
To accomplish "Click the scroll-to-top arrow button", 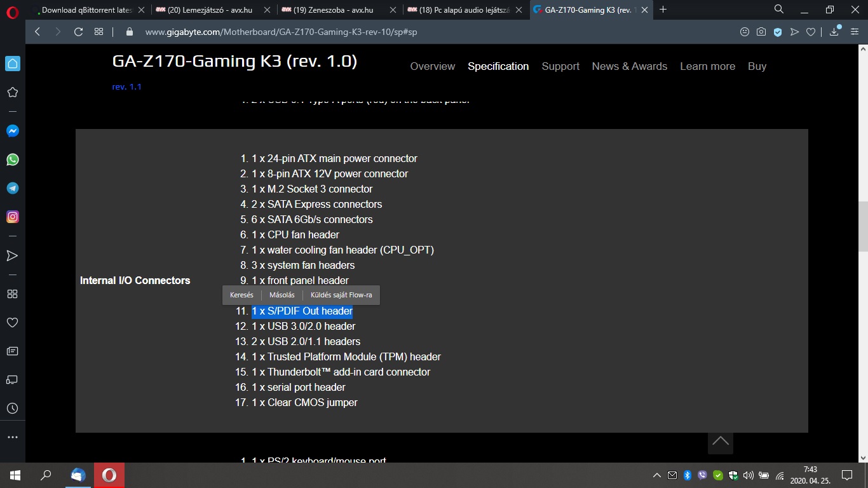I will (720, 442).
